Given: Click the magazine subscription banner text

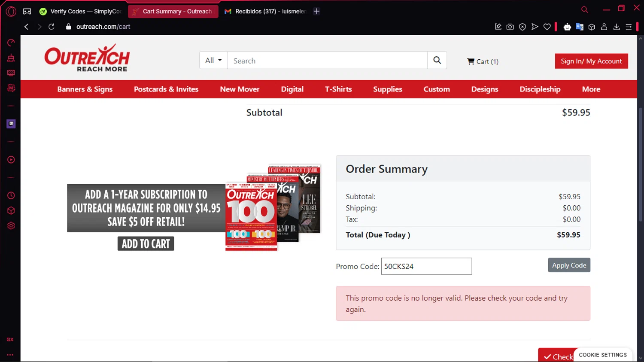Looking at the screenshot, I should (x=146, y=208).
